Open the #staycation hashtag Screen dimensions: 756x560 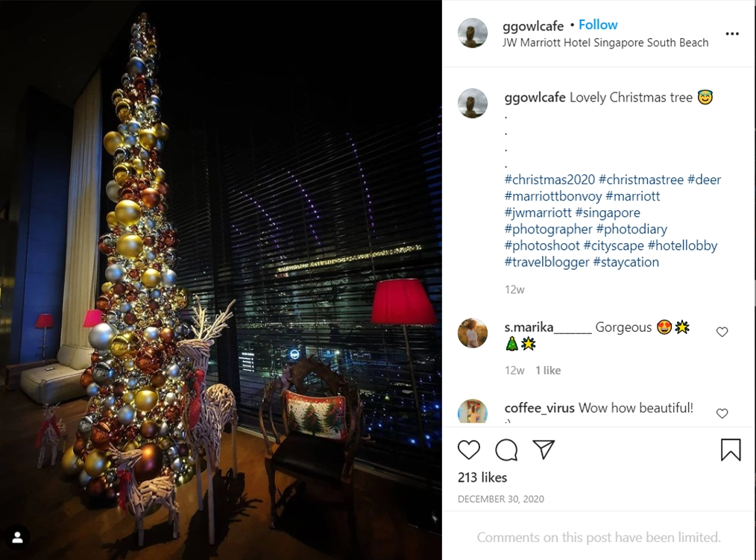coord(626,262)
